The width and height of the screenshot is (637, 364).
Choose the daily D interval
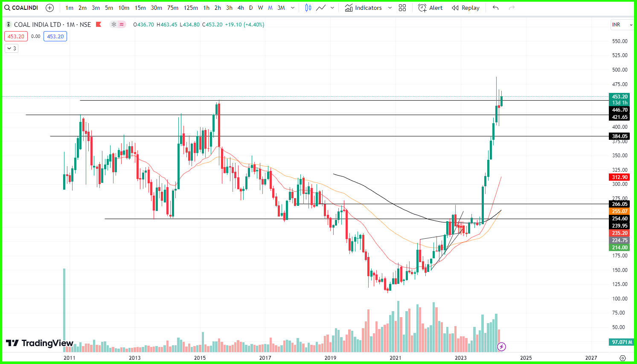251,8
